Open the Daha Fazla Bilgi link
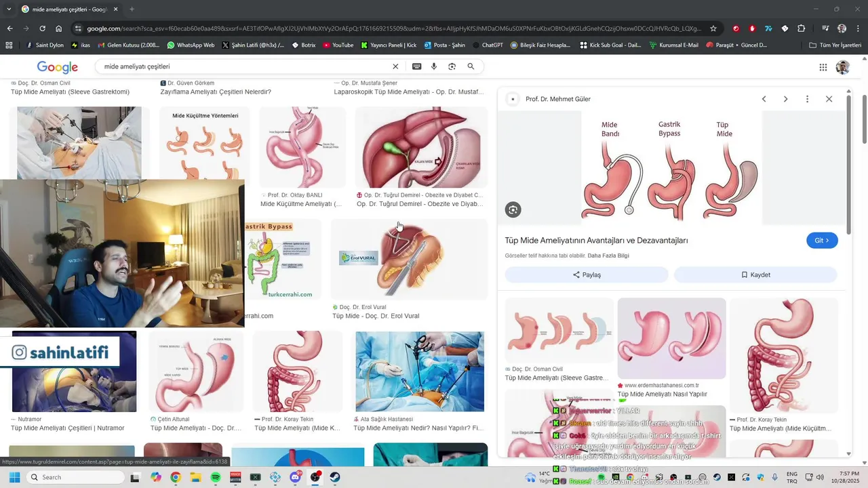Viewport: 868px width, 488px height. tap(608, 256)
